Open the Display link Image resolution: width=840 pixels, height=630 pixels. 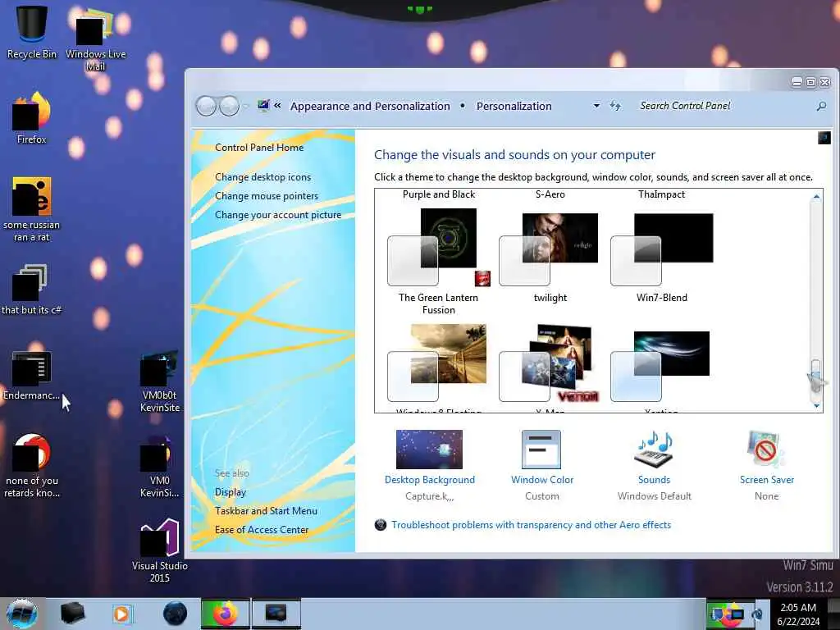pos(231,492)
